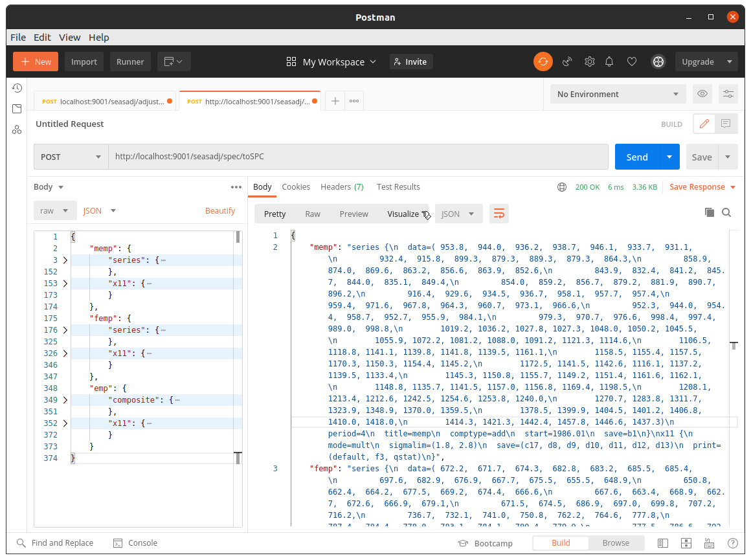This screenshot has width=751, height=560.
Task: Click the edit pencil icon beside BUILD
Action: coord(704,124)
